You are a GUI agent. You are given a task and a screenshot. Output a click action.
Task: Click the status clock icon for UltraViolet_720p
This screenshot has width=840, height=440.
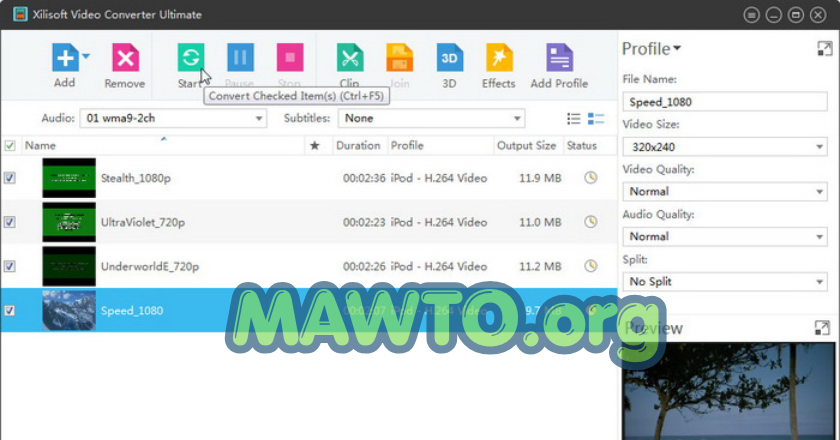coord(590,221)
